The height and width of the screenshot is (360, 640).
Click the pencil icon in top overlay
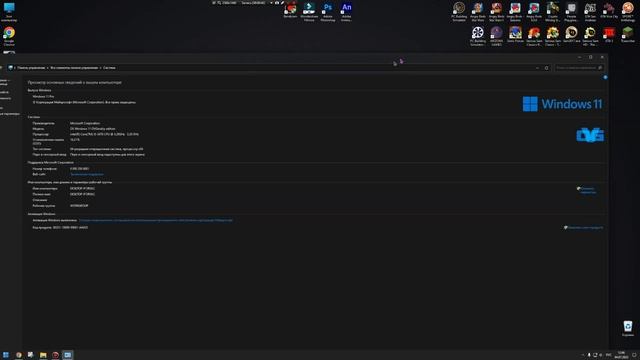[282, 2]
